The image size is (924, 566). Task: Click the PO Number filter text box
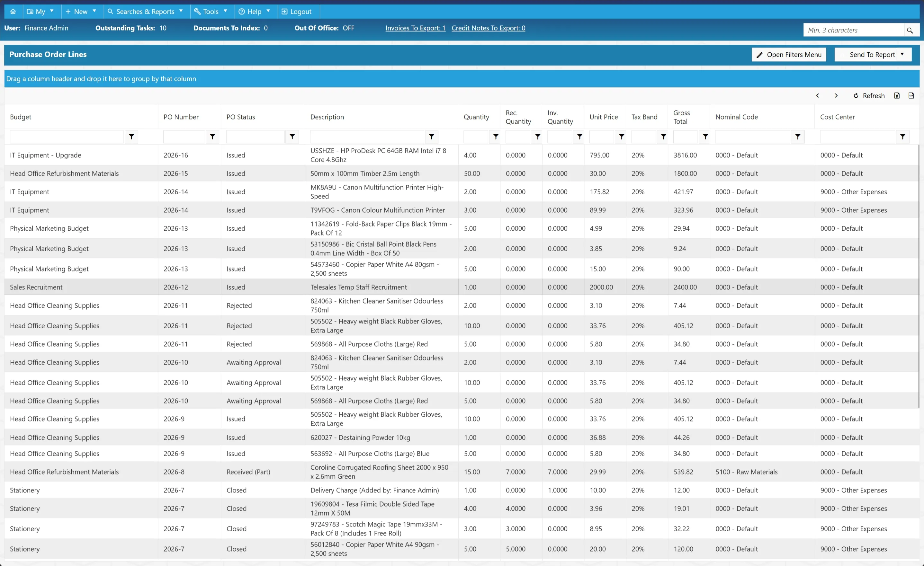pos(184,137)
